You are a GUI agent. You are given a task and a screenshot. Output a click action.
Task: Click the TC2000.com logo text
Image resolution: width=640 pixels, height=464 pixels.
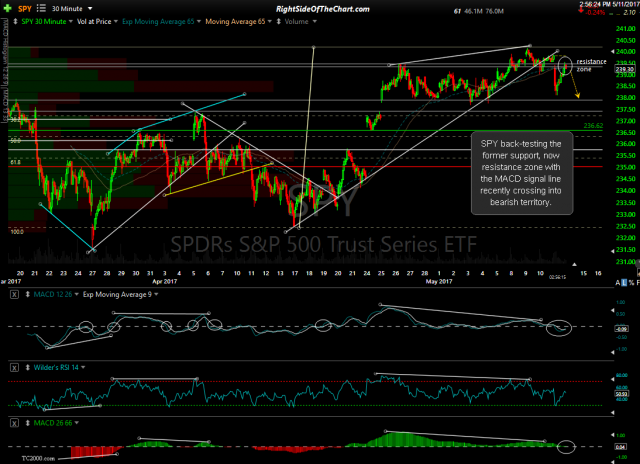pos(38,458)
